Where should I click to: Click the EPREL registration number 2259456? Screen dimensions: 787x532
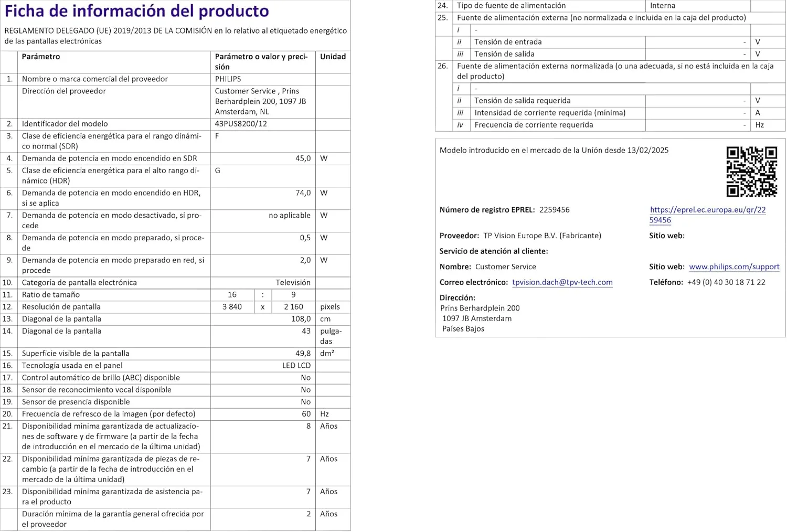click(x=554, y=209)
